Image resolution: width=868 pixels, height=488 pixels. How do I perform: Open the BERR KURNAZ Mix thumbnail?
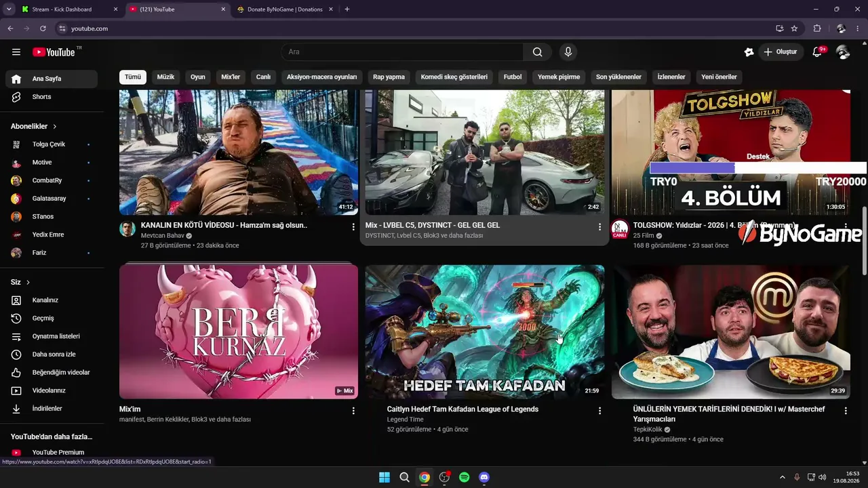coord(239,331)
